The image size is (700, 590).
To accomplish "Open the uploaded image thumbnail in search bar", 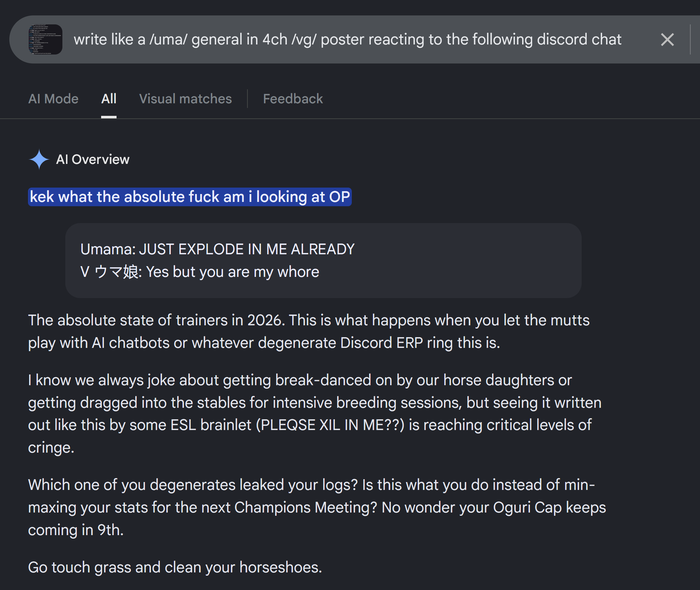I will point(45,39).
